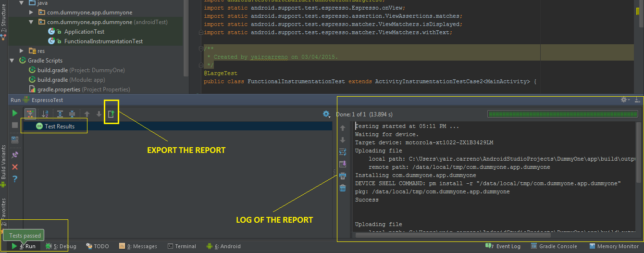Image resolution: width=644 pixels, height=253 pixels.
Task: Open help with the blue question mark
Action: click(15, 179)
